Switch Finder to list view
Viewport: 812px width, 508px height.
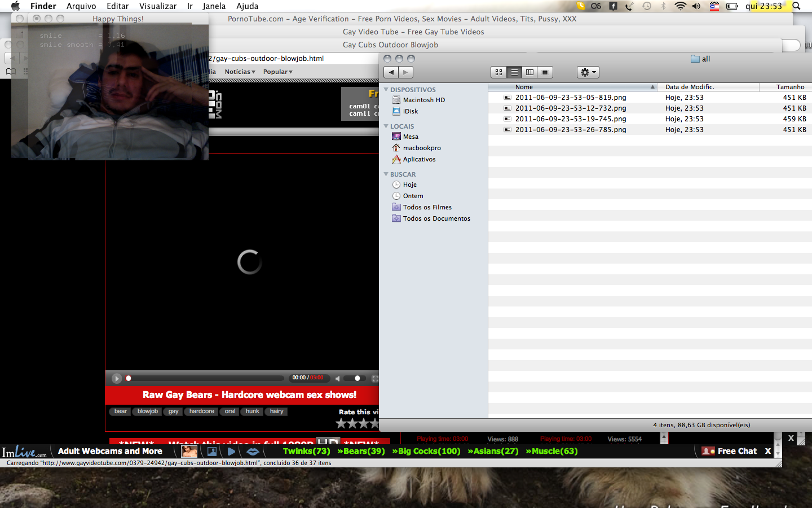(514, 72)
